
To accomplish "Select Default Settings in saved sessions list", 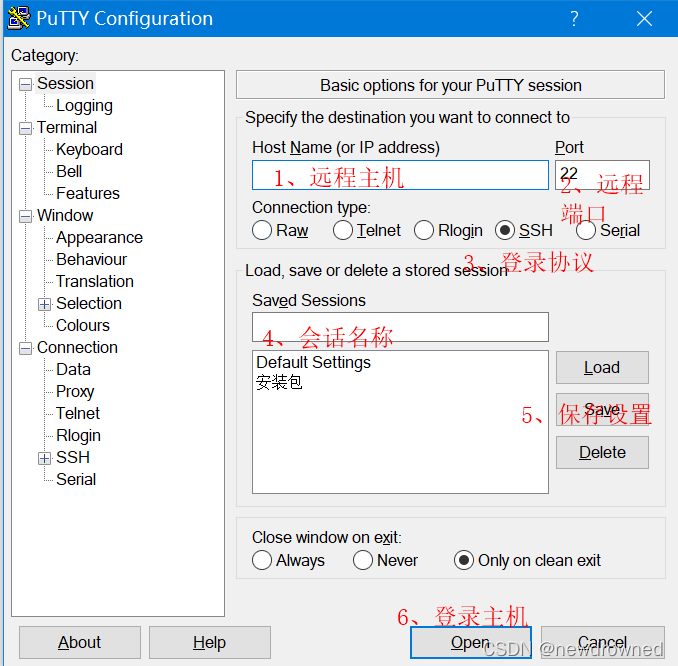I will point(313,362).
